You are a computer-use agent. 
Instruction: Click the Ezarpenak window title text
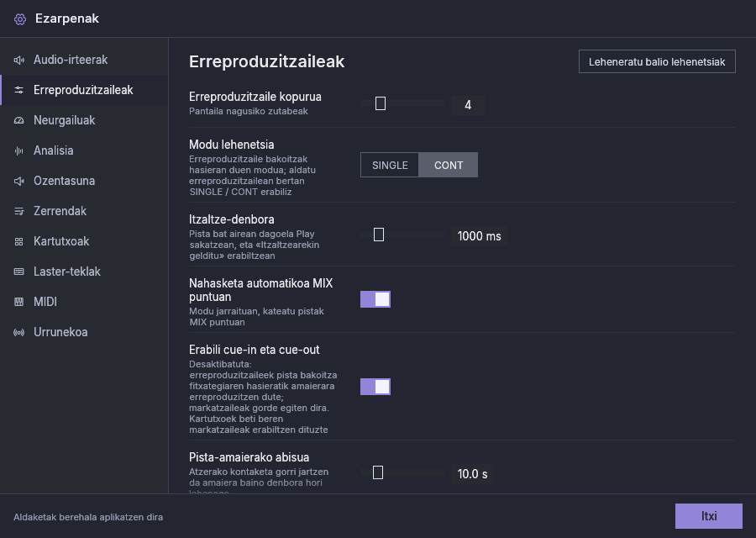[67, 18]
